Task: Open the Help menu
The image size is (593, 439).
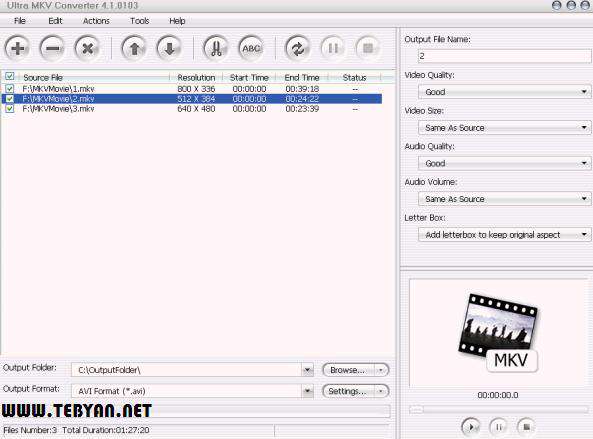Action: [177, 21]
